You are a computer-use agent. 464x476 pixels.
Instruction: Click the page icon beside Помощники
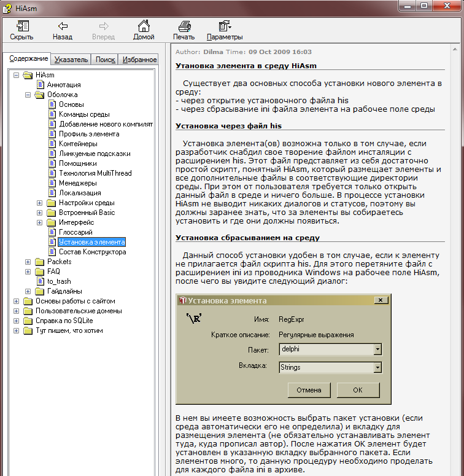52,163
